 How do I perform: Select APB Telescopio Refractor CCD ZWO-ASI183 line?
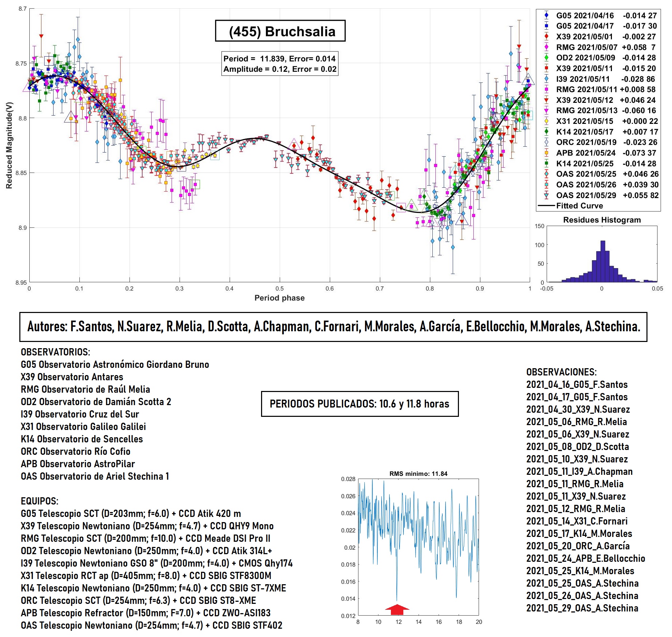(145, 613)
